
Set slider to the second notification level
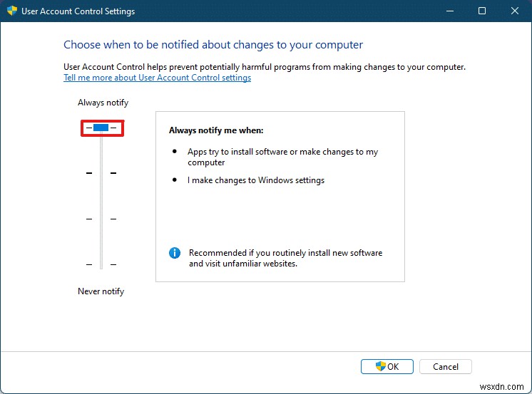pos(101,173)
